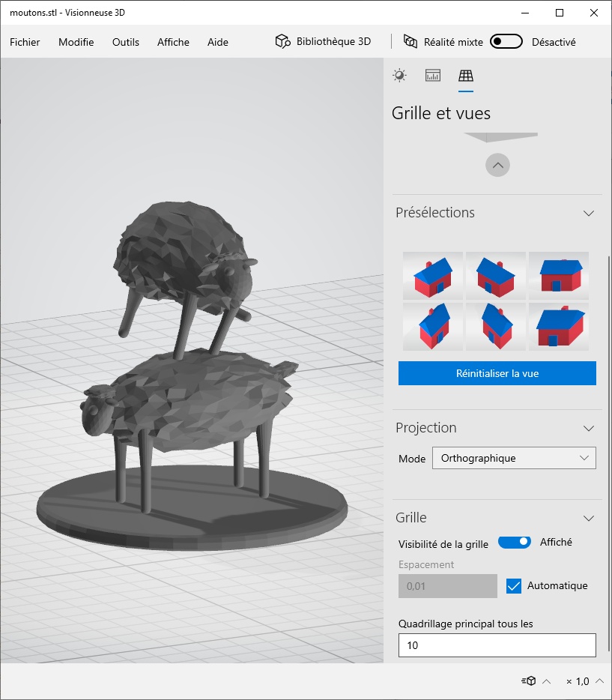Click the disabled Espacement field showing 0,01
Image resolution: width=612 pixels, height=700 pixels.
447,586
